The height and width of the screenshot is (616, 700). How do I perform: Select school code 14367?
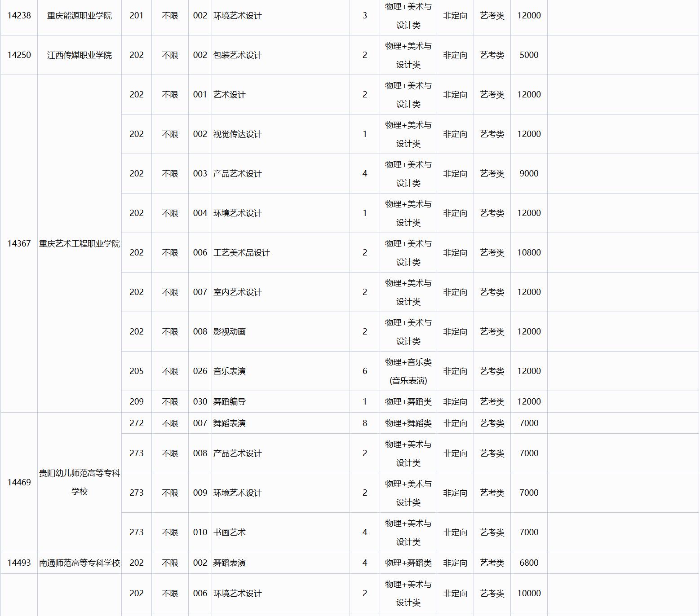tap(19, 244)
